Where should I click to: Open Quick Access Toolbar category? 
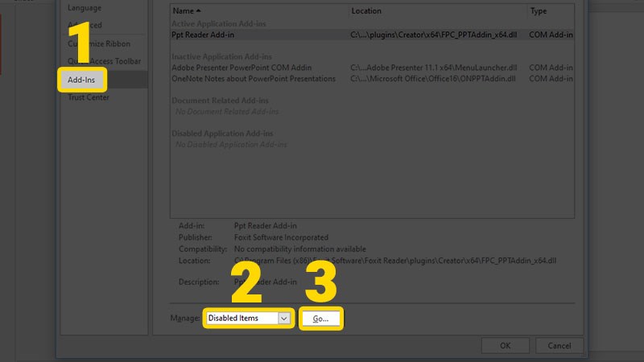105,61
